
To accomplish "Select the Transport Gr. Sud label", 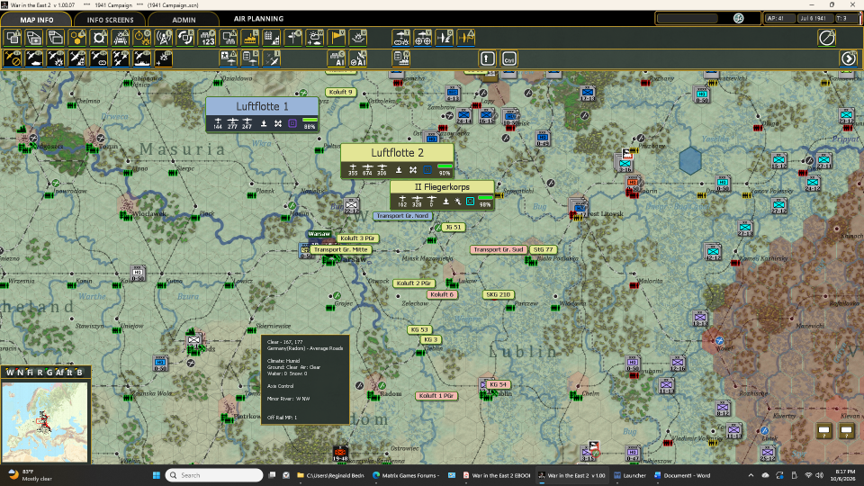I will [x=498, y=250].
